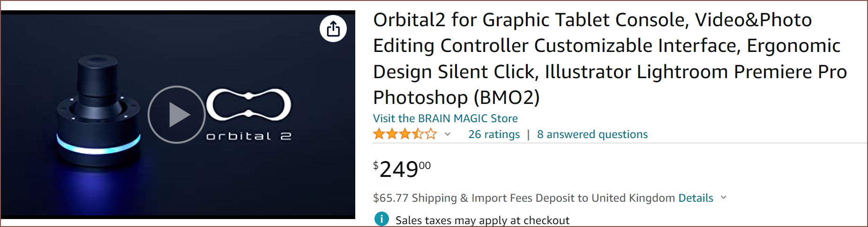Open shipping and import fees Details link
This screenshot has height=227, width=868.
pos(696,198)
